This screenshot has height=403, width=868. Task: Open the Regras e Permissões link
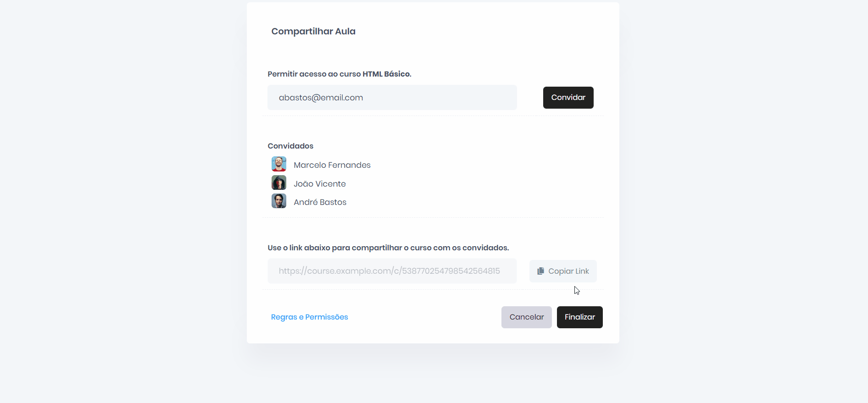[x=309, y=317]
